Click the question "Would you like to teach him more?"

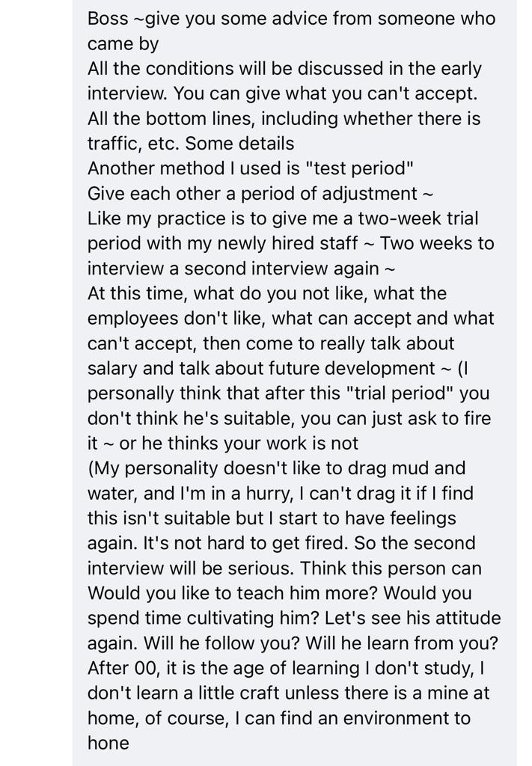click(233, 592)
